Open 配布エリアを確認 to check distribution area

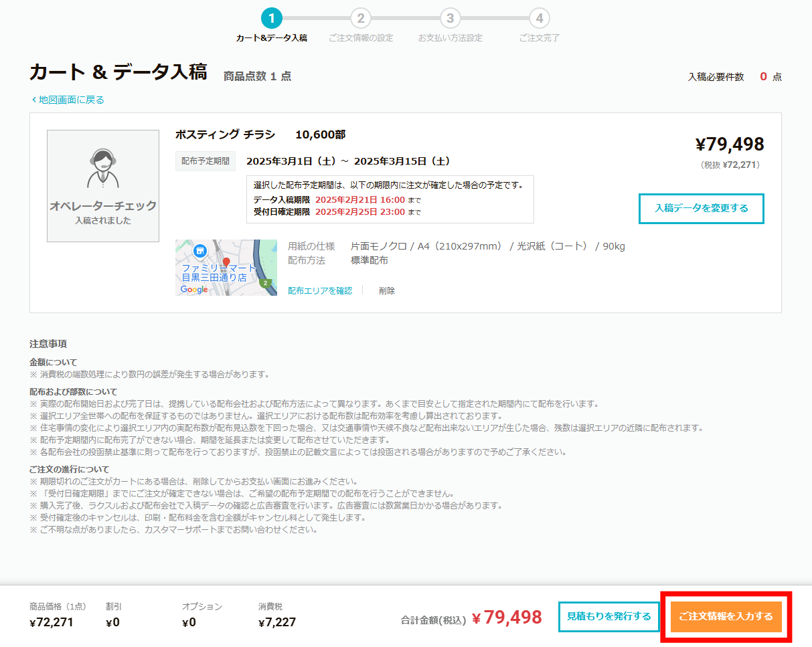point(320,290)
